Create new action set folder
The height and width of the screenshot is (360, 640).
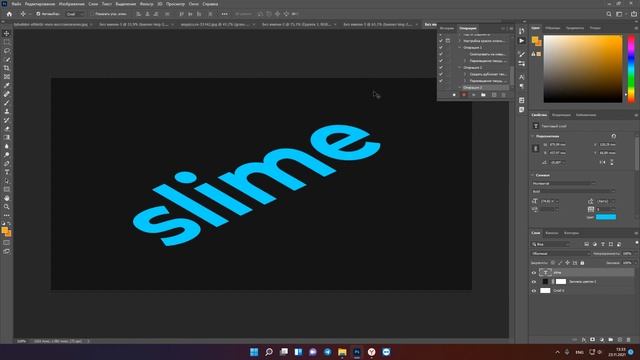(483, 95)
